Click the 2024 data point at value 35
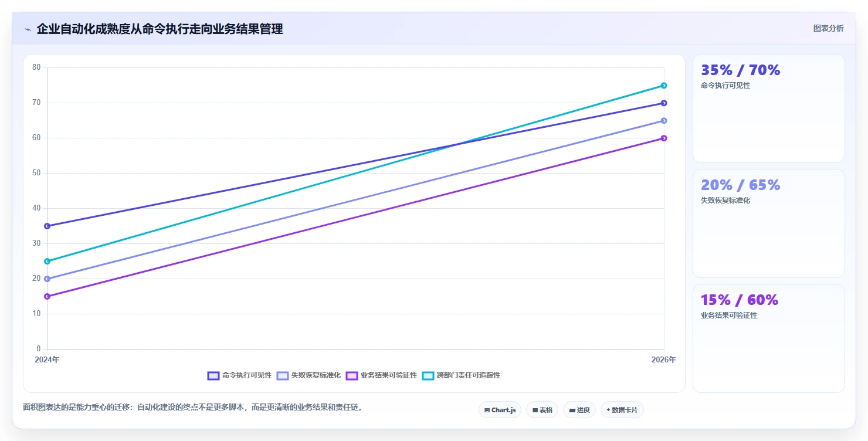Screen dimensions: 868x441 point(47,226)
